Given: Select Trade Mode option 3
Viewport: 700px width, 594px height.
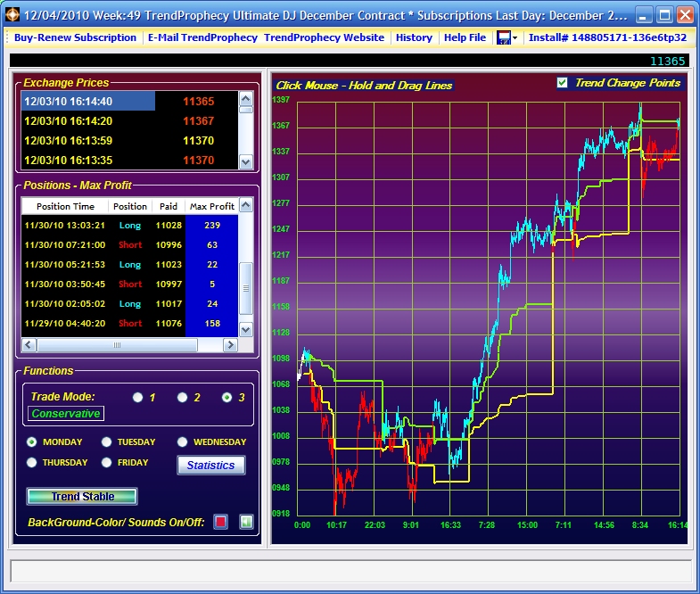Looking at the screenshot, I should [x=226, y=397].
